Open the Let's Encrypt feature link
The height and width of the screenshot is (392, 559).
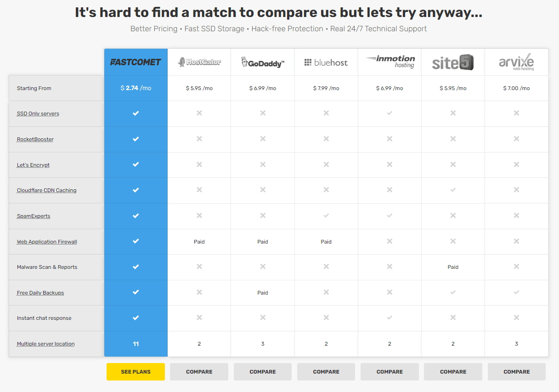click(x=33, y=165)
